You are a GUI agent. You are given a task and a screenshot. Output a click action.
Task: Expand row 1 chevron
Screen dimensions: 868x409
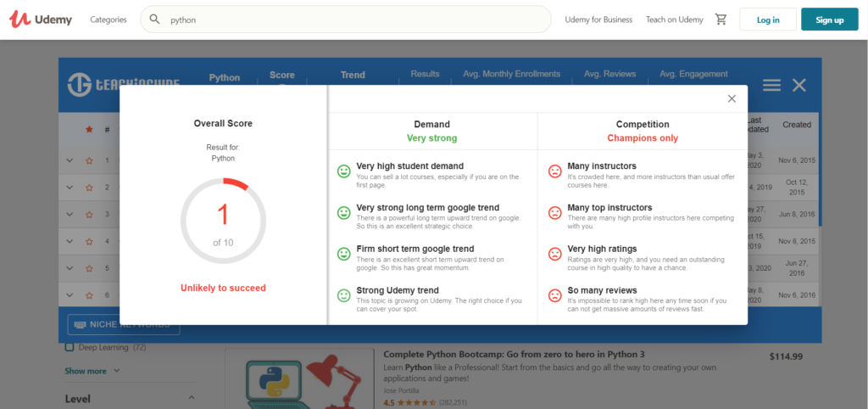click(70, 160)
